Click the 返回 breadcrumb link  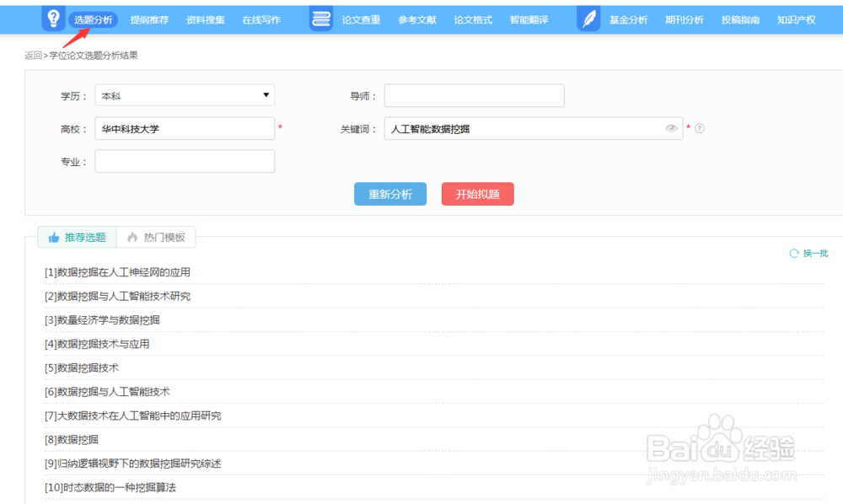coord(33,56)
